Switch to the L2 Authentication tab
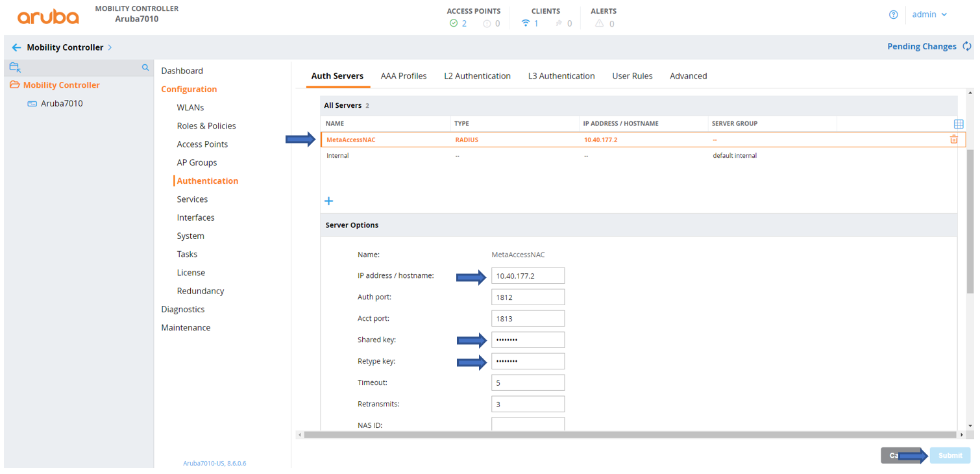The image size is (980, 474). pyautogui.click(x=477, y=76)
